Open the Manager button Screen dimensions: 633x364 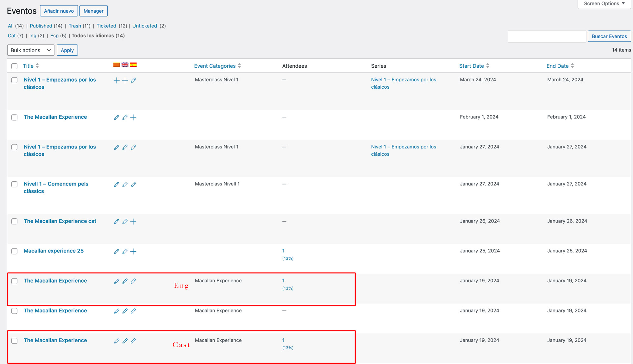(93, 11)
